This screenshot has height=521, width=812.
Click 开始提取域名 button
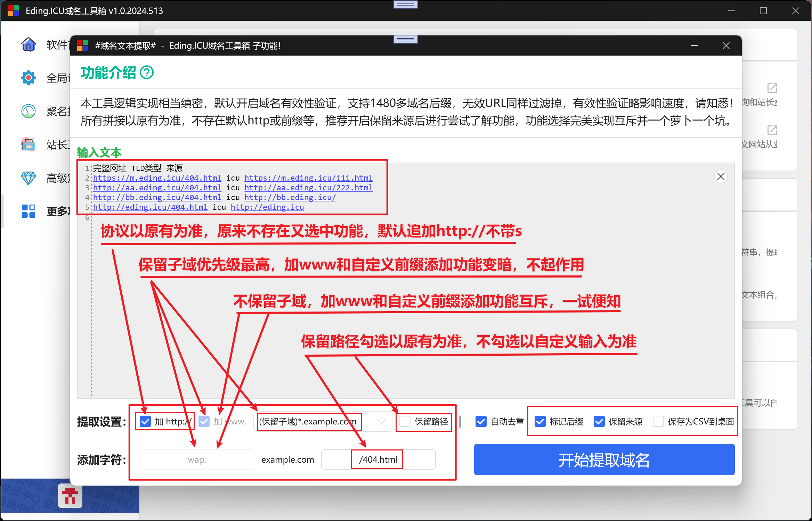point(604,460)
